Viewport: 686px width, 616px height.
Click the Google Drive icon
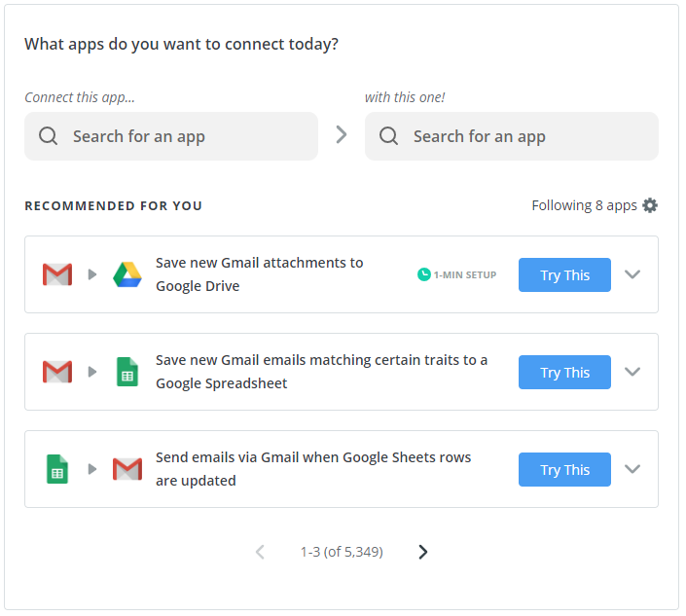click(x=126, y=274)
